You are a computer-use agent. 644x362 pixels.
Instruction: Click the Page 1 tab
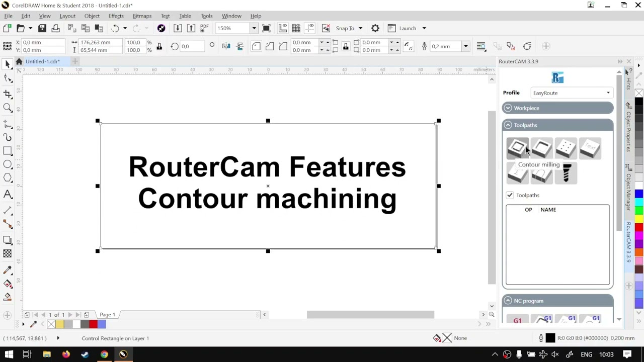point(107,315)
